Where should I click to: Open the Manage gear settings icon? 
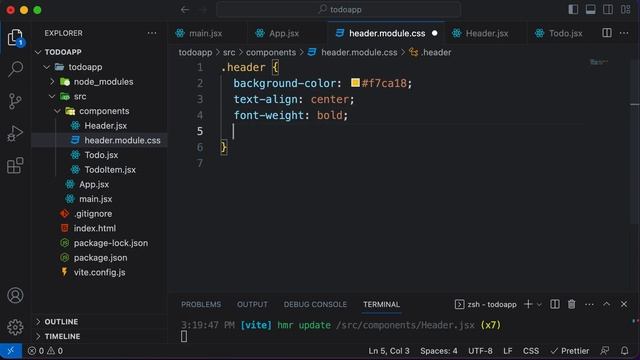click(x=15, y=327)
